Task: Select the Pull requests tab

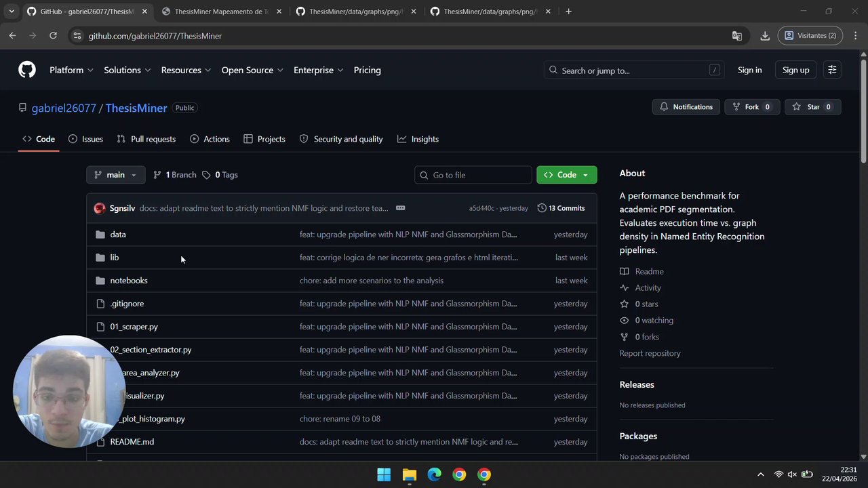Action: (x=146, y=139)
